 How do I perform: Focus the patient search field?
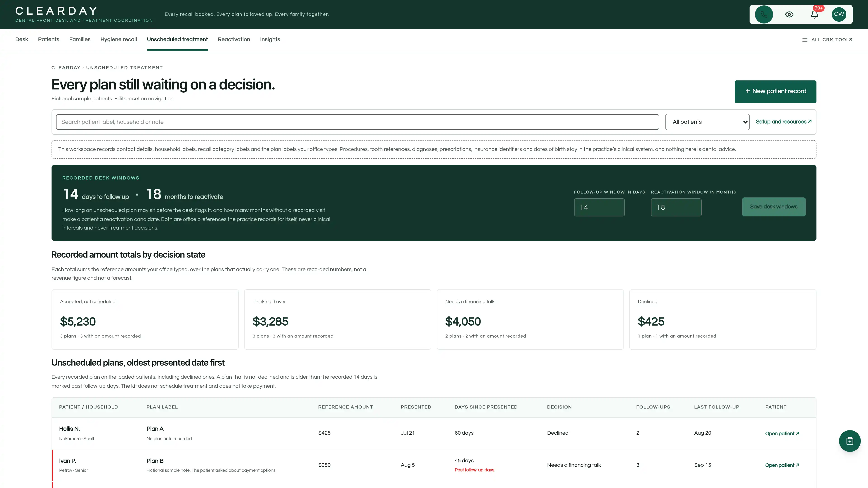tap(357, 122)
